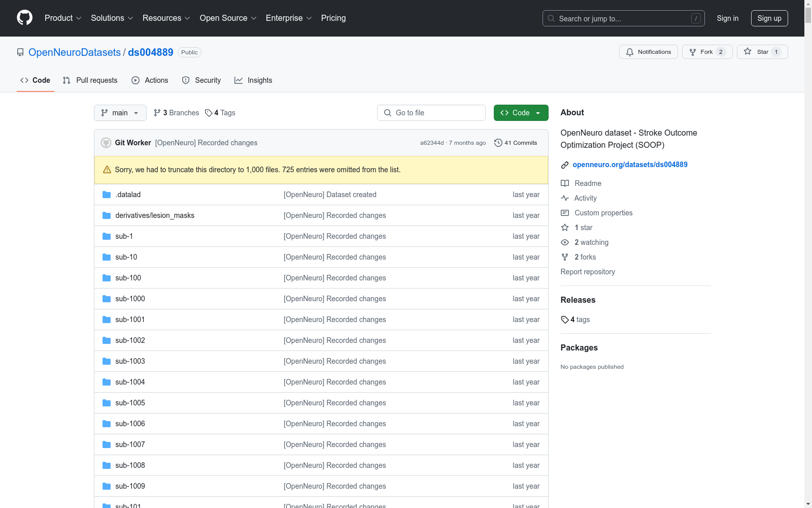
Task: Click the tag icon next to 4 Tags
Action: point(209,113)
